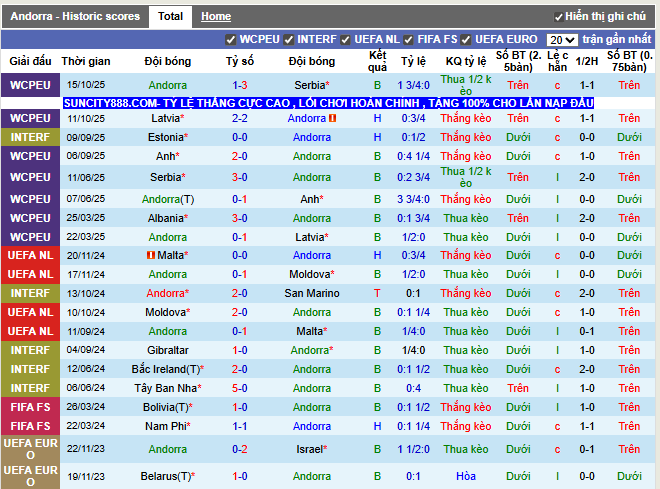Image resolution: width=660 pixels, height=489 pixels.
Task: Click the 1/2H column header
Action: click(x=587, y=61)
